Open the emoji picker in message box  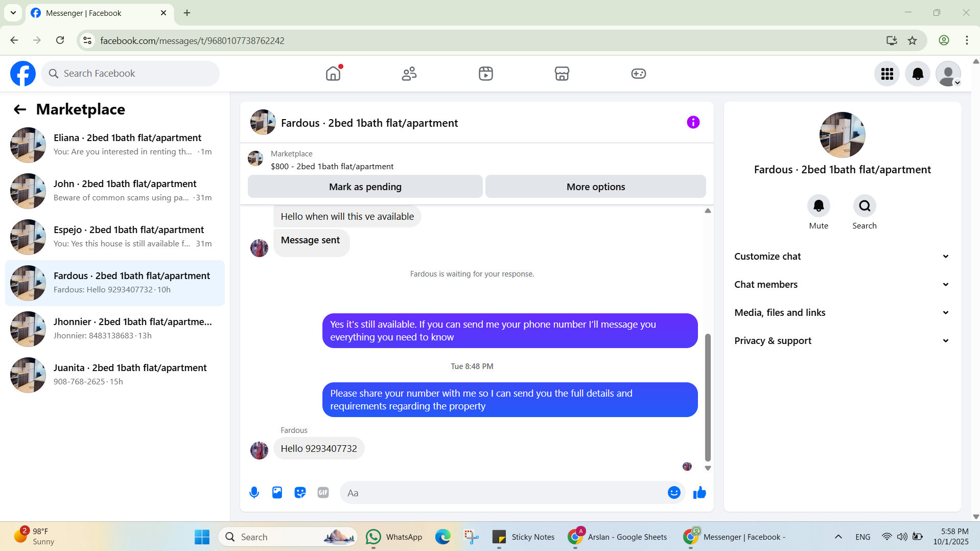pyautogui.click(x=674, y=493)
